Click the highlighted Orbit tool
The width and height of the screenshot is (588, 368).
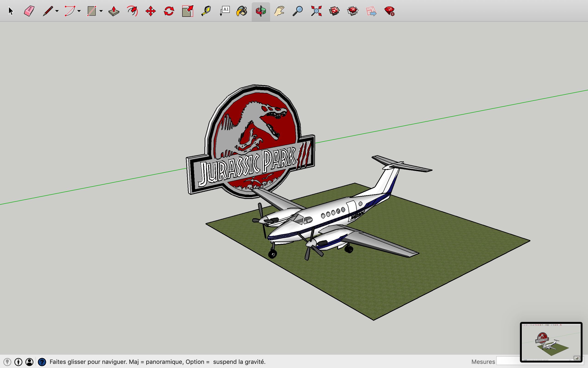(x=261, y=11)
